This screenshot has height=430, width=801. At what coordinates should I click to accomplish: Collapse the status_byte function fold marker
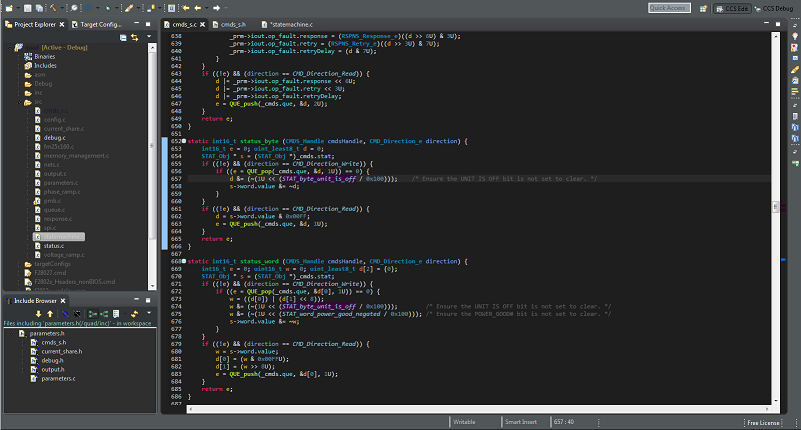(184, 141)
